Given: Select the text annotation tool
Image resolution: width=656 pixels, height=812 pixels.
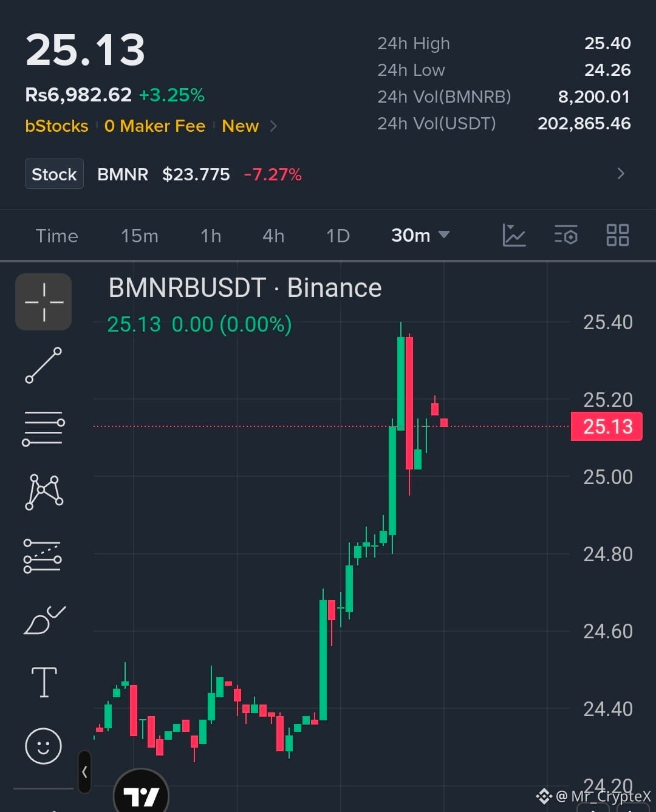Looking at the screenshot, I should (44, 681).
